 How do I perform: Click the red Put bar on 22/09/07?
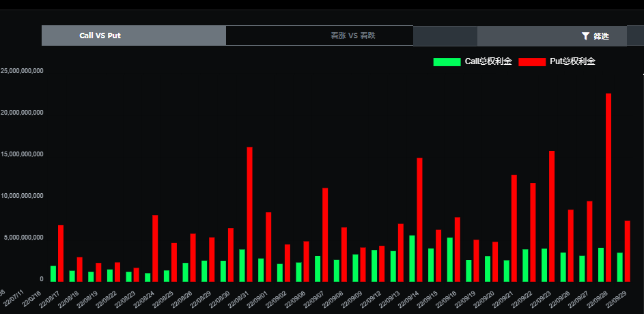pos(325,235)
